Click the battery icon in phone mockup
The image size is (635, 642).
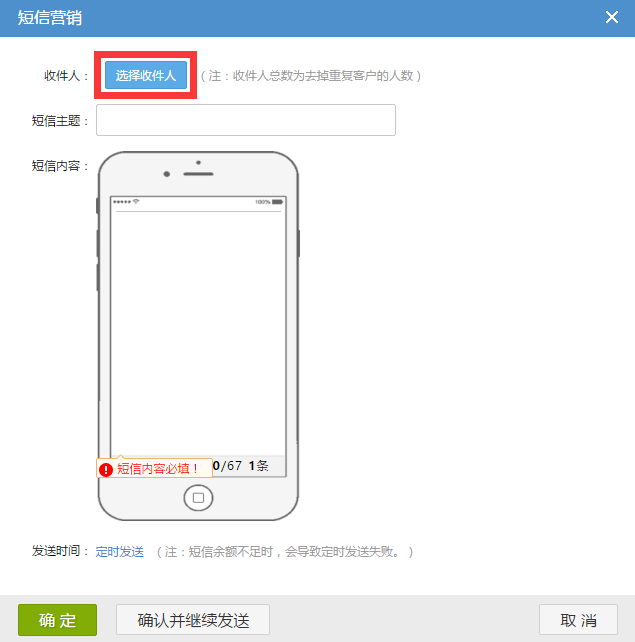point(277,202)
